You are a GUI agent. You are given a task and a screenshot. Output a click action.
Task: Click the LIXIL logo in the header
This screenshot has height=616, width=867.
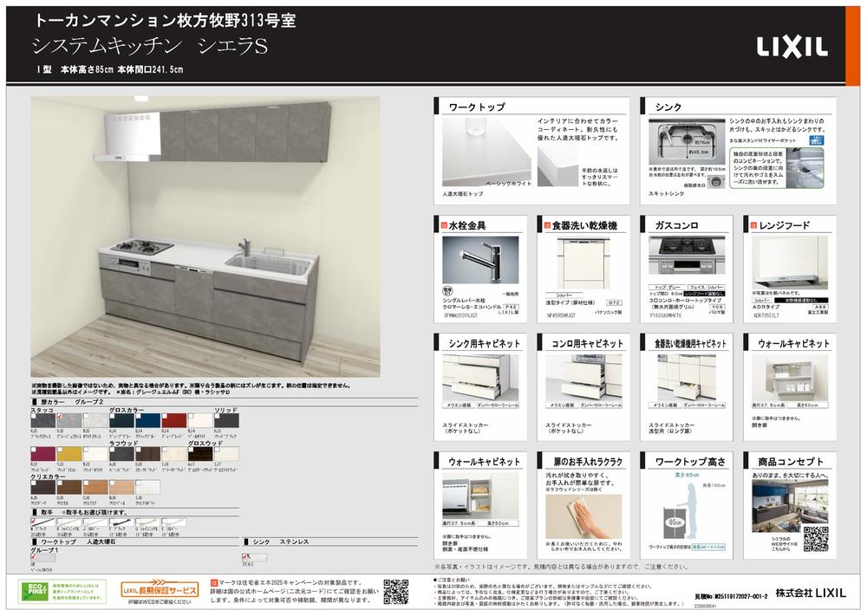792,46
